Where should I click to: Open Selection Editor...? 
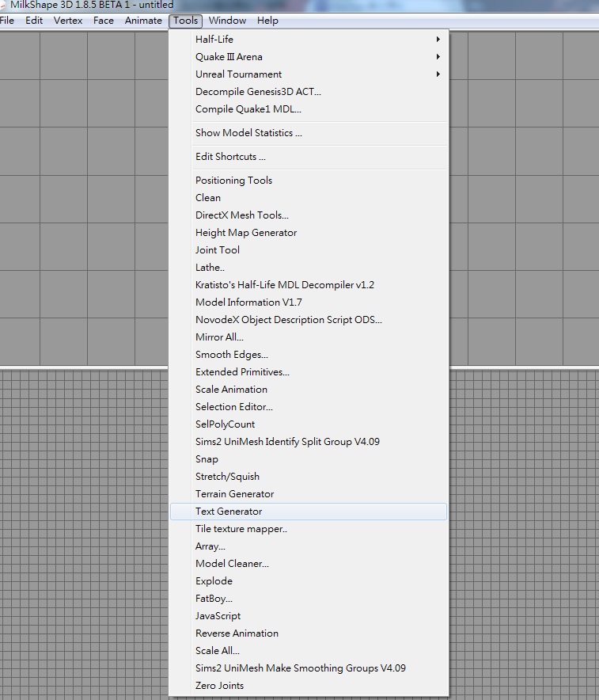[308, 406]
